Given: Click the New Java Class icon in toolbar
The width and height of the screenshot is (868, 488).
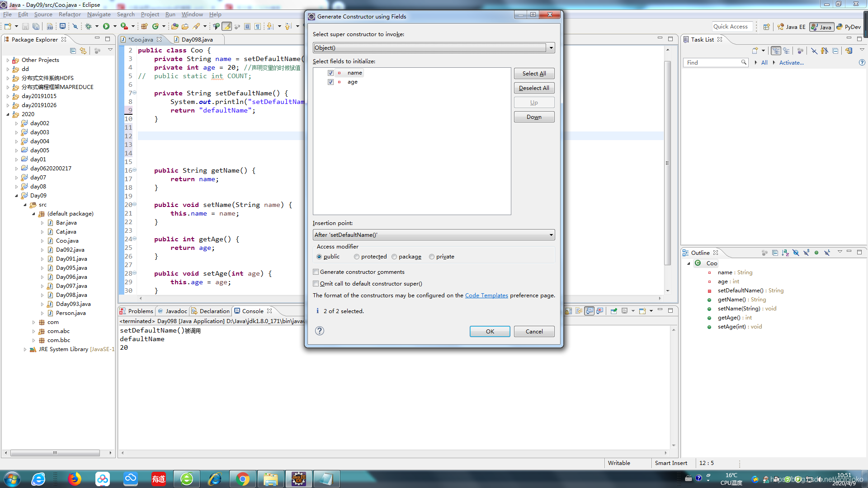Looking at the screenshot, I should (156, 27).
